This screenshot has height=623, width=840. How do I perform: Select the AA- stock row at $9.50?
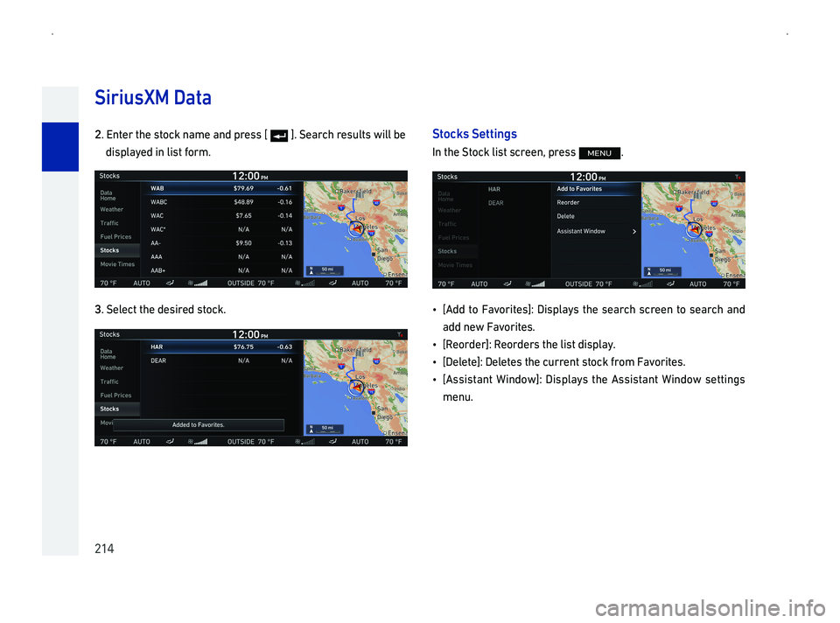221,243
